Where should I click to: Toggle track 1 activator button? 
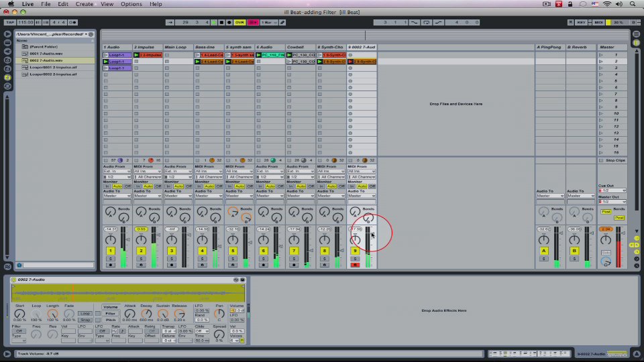click(111, 251)
